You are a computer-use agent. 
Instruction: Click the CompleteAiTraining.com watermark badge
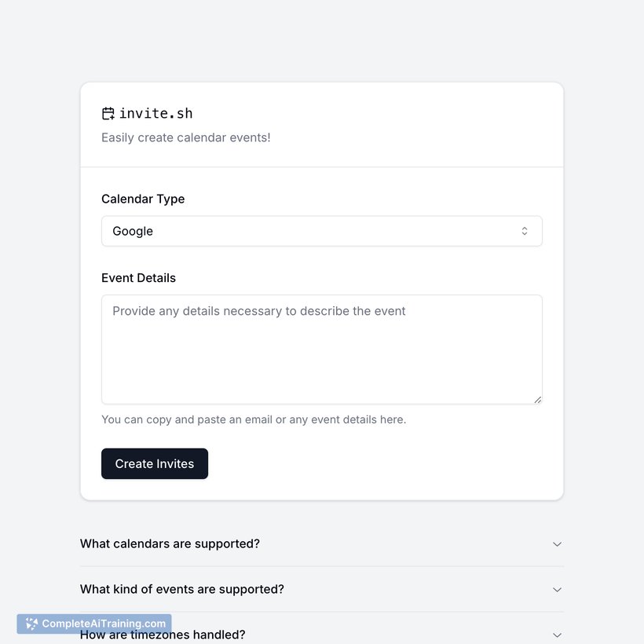click(x=94, y=624)
